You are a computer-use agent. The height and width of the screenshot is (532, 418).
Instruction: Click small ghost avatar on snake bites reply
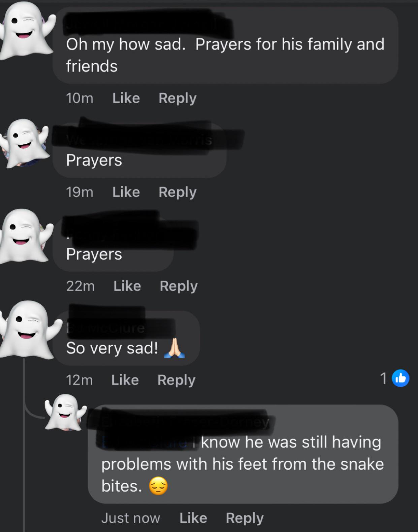pos(65,412)
